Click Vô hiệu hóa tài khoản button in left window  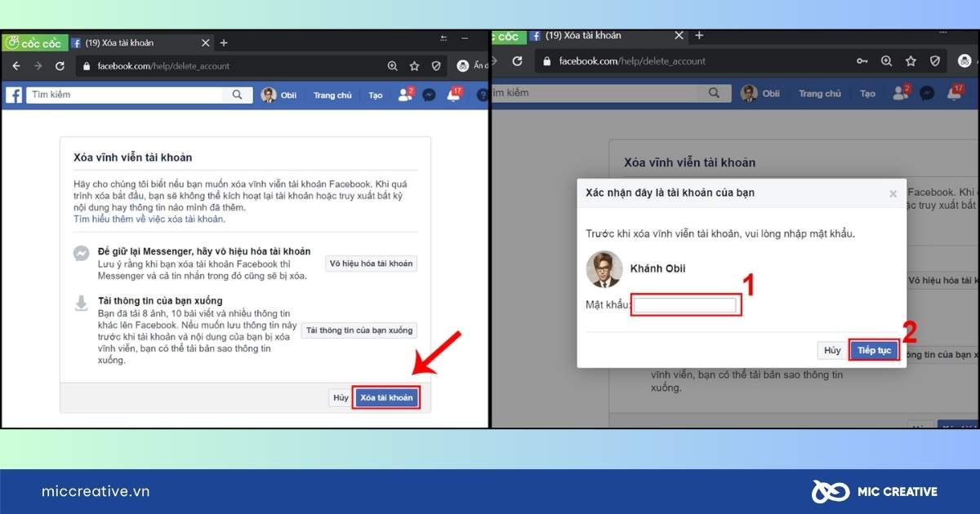click(372, 264)
